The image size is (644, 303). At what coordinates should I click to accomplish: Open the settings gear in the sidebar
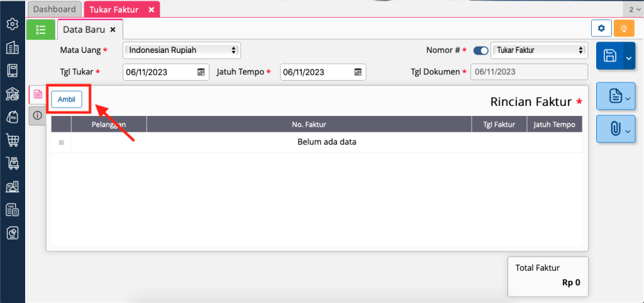point(12,24)
